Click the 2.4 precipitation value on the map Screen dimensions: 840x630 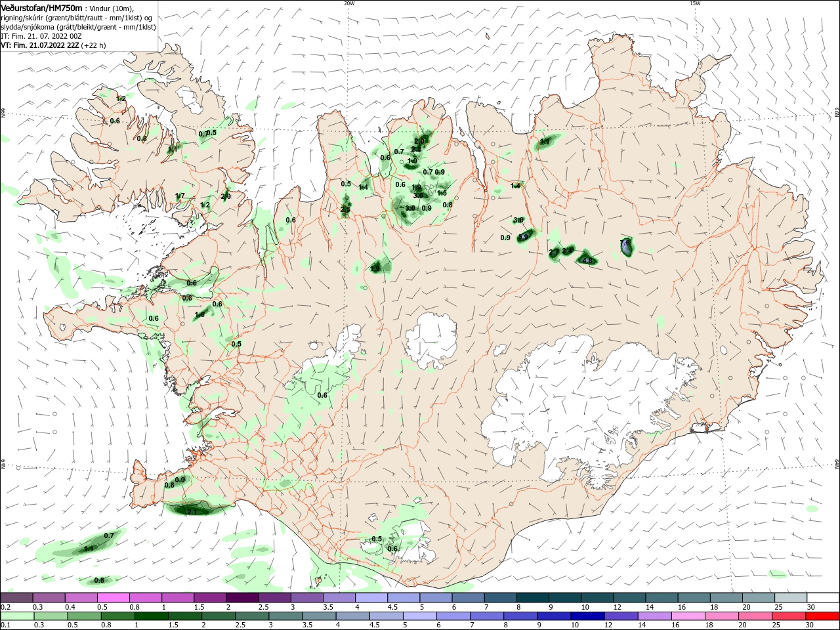pyautogui.click(x=567, y=250)
